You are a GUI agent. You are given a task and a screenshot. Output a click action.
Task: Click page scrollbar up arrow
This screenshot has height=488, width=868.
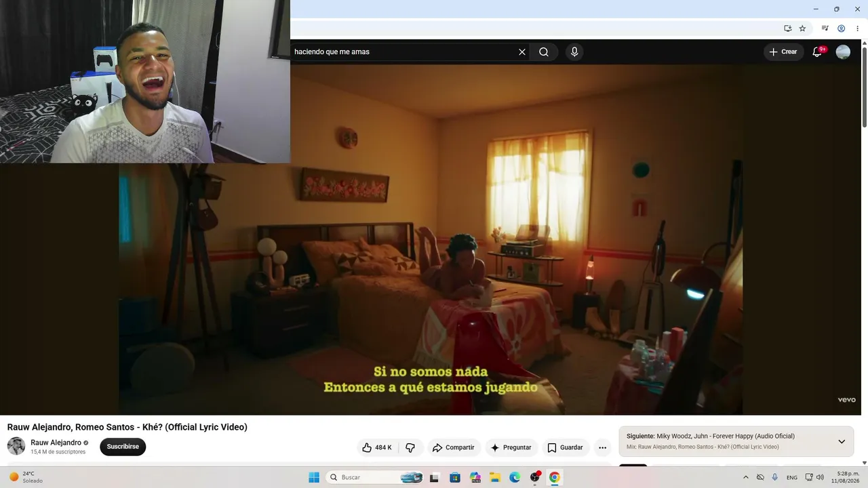pyautogui.click(x=864, y=43)
